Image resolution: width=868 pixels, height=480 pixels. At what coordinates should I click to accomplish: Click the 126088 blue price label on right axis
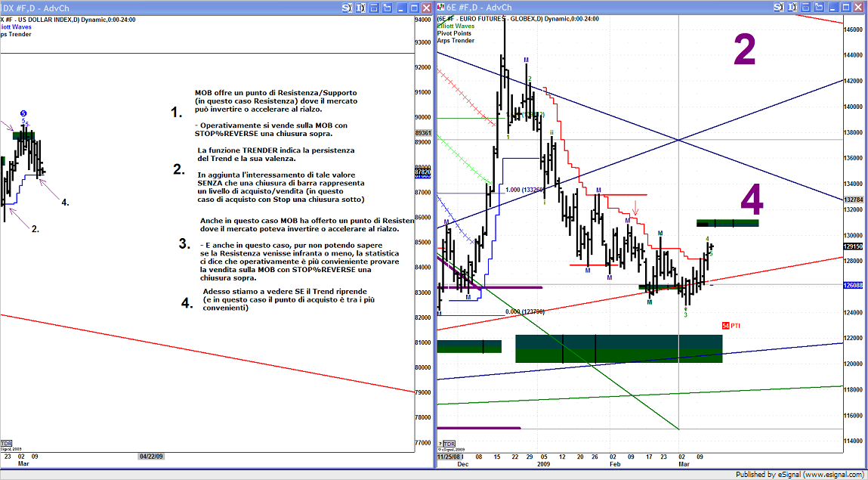(x=854, y=285)
